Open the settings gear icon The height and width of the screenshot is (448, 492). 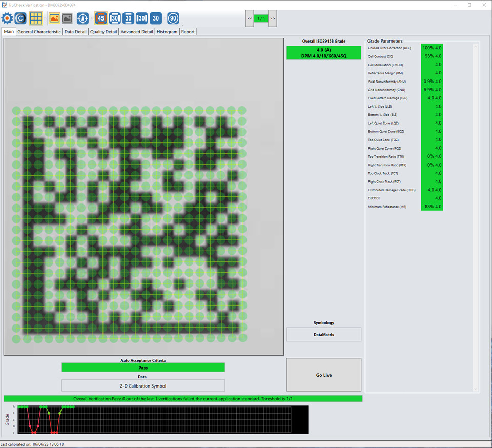7,18
